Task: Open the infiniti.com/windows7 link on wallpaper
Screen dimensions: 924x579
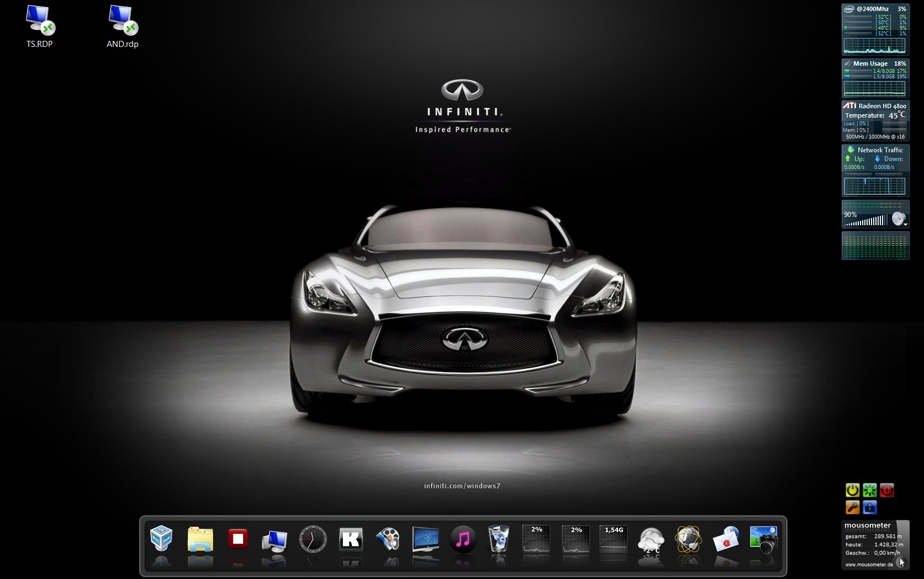Action: (x=462, y=486)
